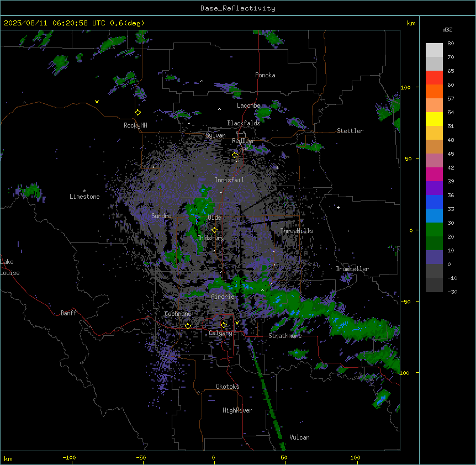
Task: Click the top light gray legend swatch
Action: (x=434, y=50)
